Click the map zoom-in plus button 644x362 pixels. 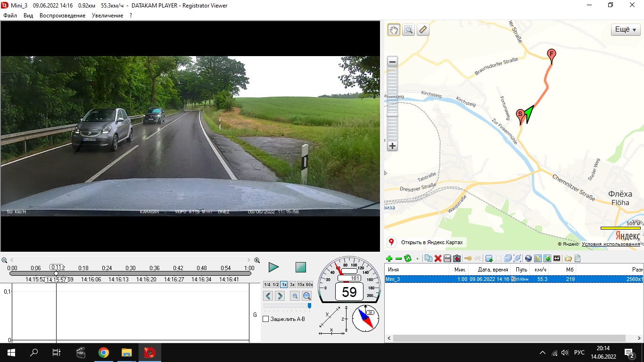coord(392,146)
